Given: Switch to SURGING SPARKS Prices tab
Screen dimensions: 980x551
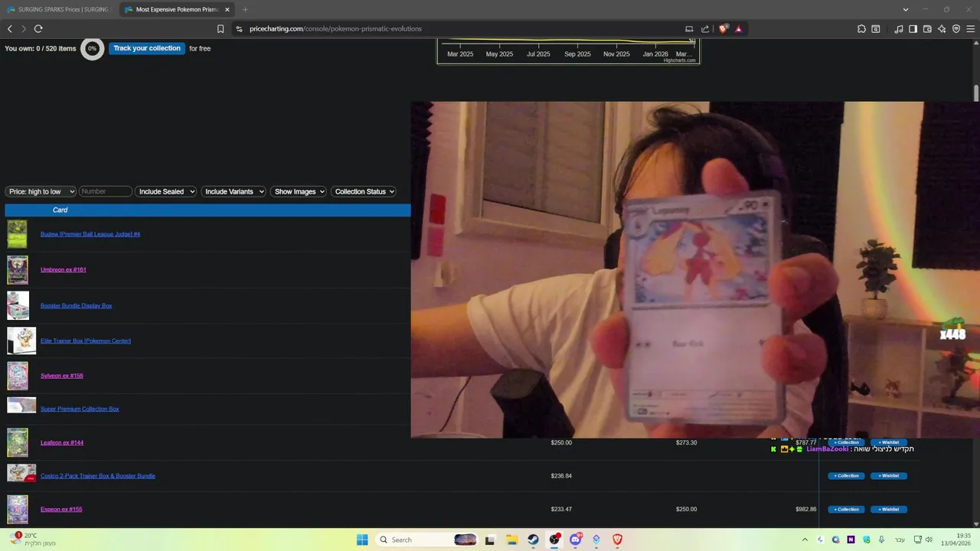Looking at the screenshot, I should pos(60,9).
